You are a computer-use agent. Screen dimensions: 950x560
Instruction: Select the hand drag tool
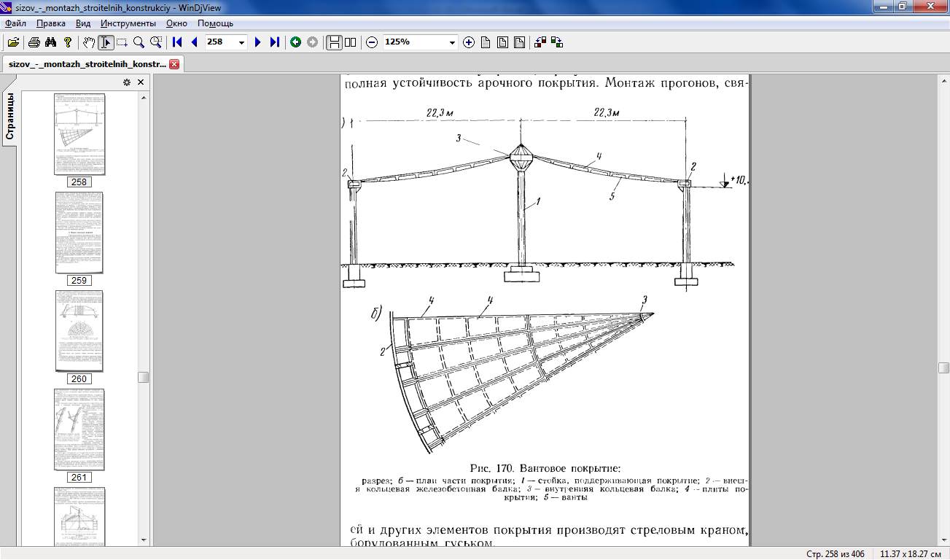89,42
